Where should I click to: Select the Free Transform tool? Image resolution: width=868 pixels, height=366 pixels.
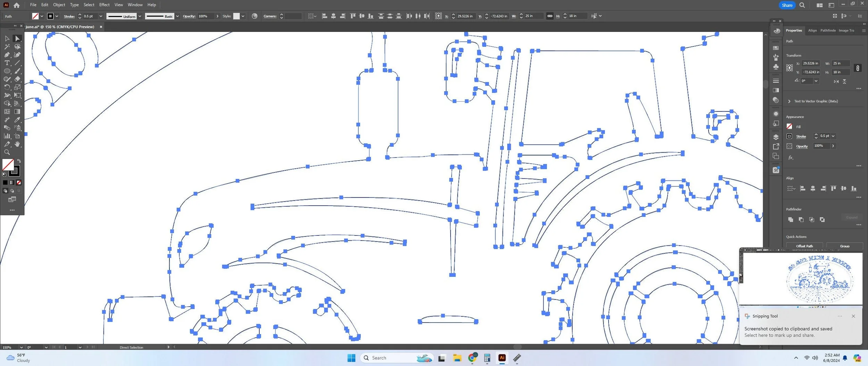pos(17,95)
